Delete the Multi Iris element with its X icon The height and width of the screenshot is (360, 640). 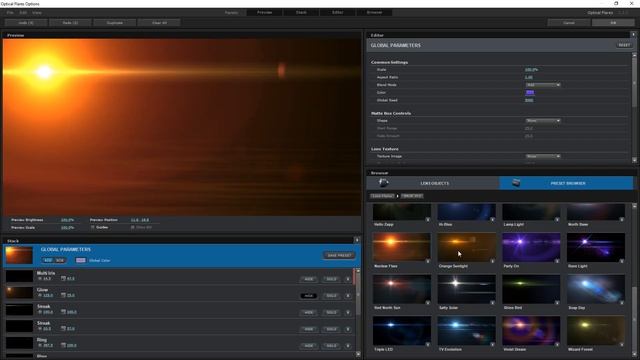[348, 279]
